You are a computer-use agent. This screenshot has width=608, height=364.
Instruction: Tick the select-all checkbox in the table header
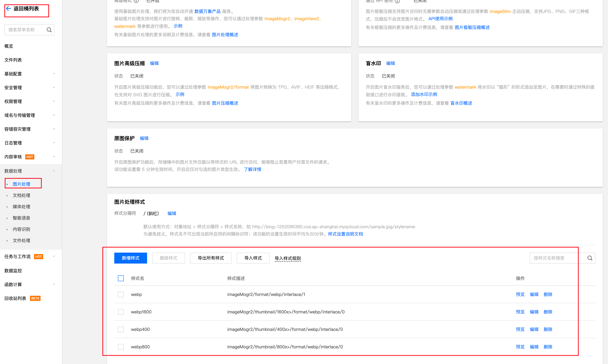pyautogui.click(x=121, y=278)
